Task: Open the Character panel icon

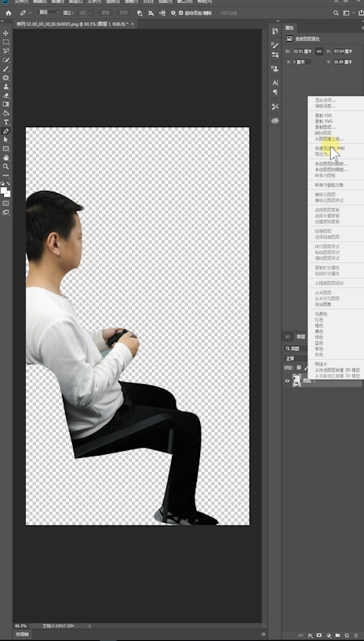Action: pos(275,82)
